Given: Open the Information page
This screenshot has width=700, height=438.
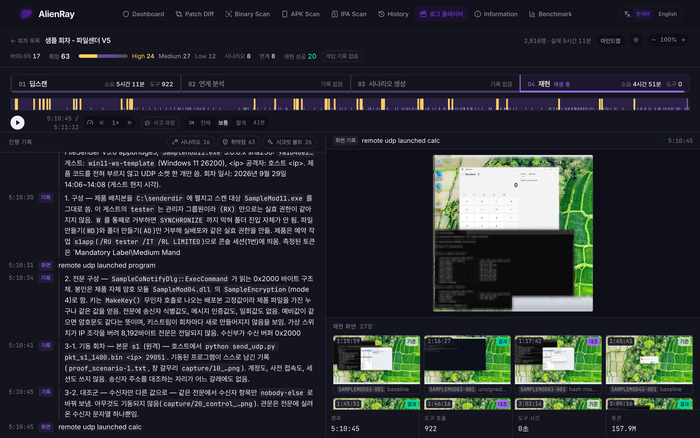Looking at the screenshot, I should 496,14.
